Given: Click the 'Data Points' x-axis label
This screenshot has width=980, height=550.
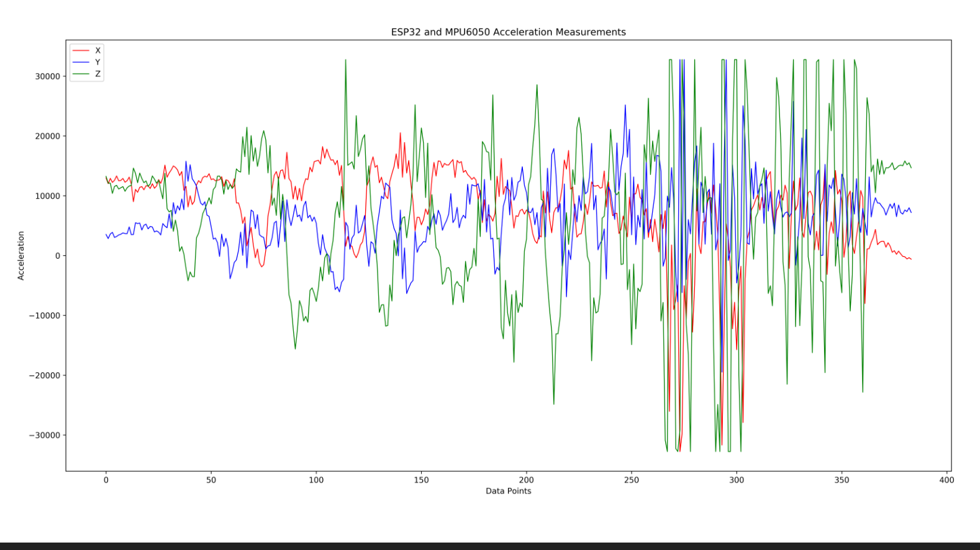Looking at the screenshot, I should 508,491.
